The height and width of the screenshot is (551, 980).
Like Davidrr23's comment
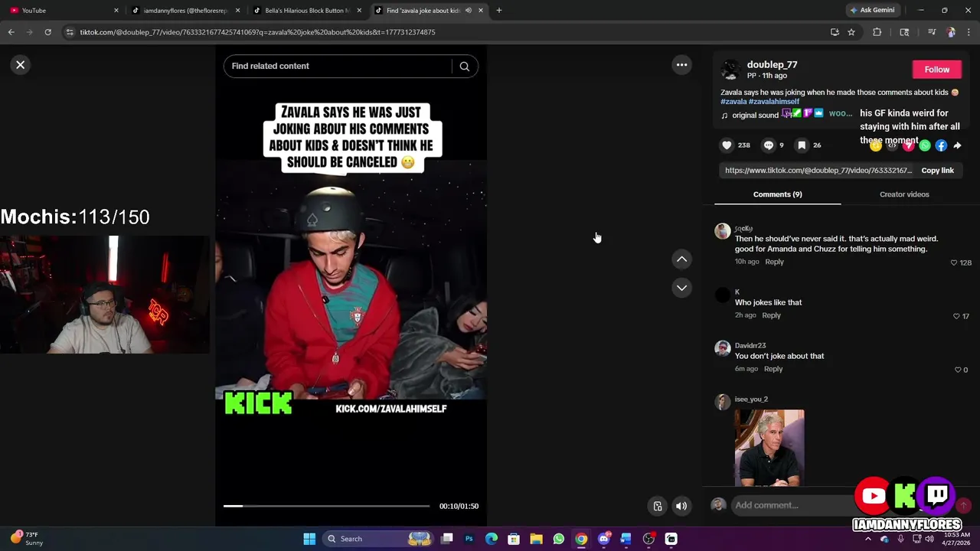(957, 370)
